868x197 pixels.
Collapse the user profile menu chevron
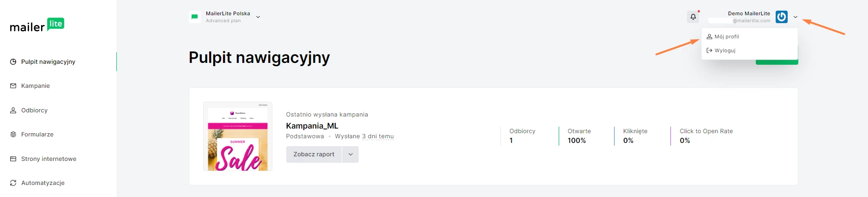[x=796, y=17]
